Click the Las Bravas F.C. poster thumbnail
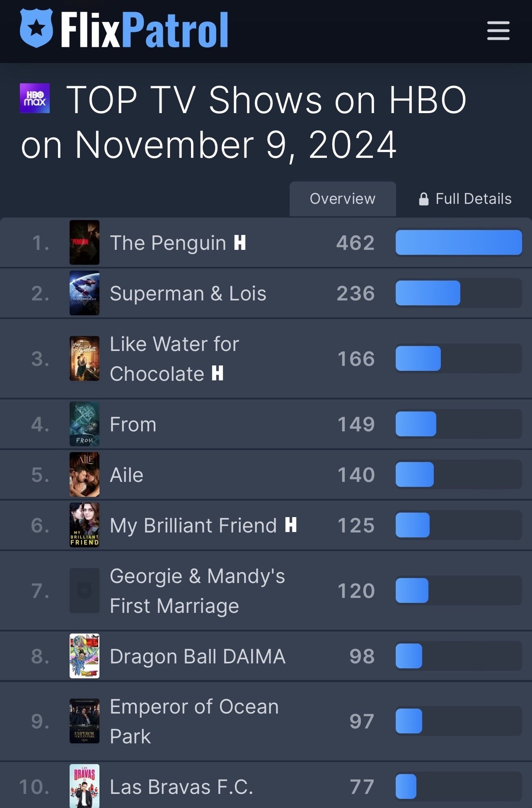This screenshot has width=532, height=808. [x=85, y=786]
